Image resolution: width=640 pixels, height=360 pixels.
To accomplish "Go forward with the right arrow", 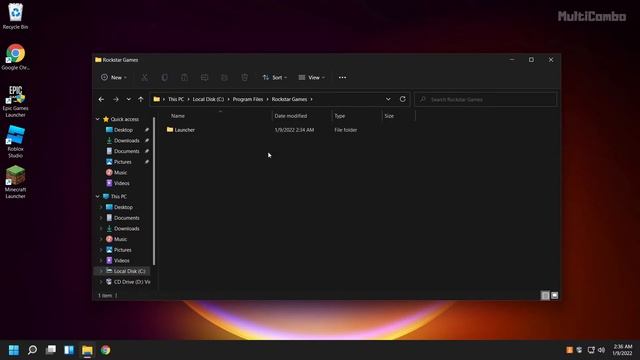I will pyautogui.click(x=116, y=99).
